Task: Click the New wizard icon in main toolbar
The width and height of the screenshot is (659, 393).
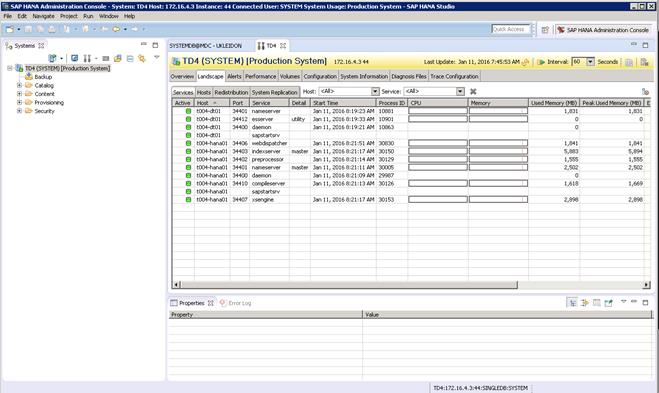Action: click(10, 29)
